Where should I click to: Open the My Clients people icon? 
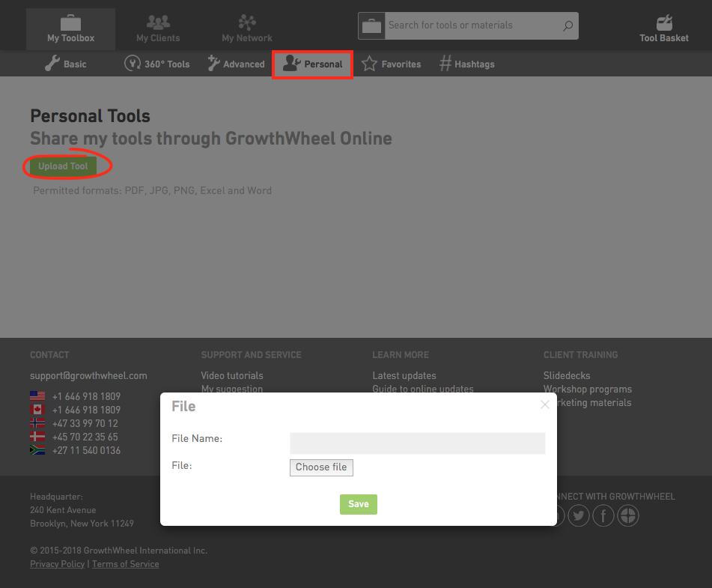click(158, 22)
